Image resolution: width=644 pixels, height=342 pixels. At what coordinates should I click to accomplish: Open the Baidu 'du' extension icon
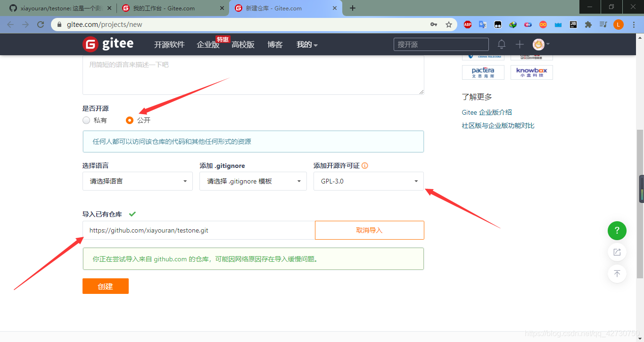pyautogui.click(x=528, y=25)
